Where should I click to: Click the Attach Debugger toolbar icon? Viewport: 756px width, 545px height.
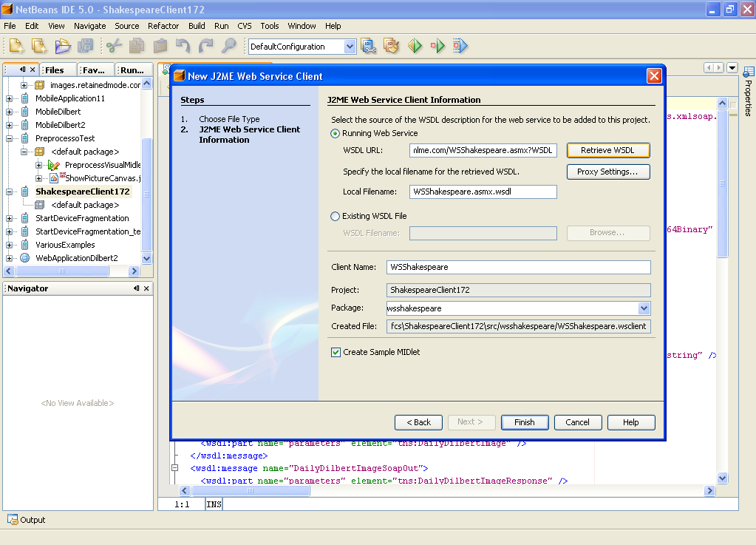(x=460, y=47)
